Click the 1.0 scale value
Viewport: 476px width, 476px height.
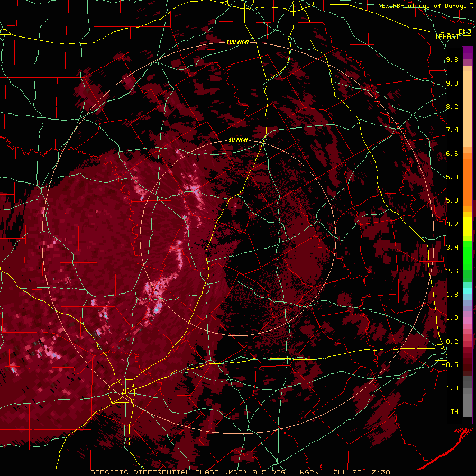click(x=452, y=318)
